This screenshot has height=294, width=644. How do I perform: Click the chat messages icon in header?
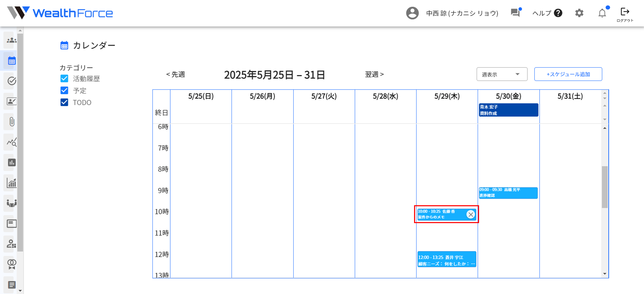pos(515,13)
